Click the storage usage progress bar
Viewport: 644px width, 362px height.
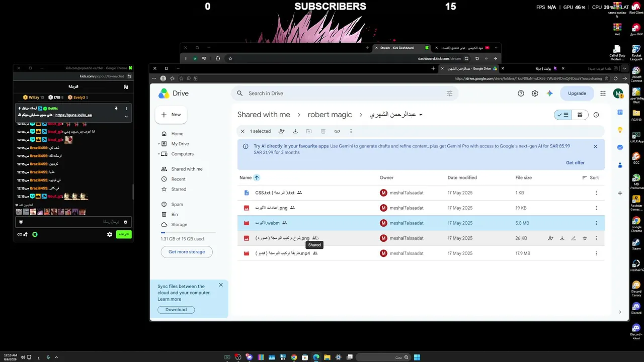(188, 233)
